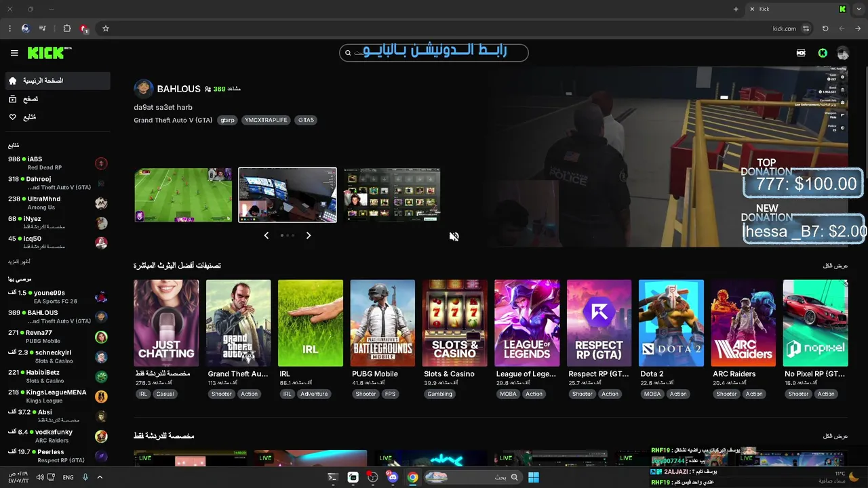Viewport: 868px width, 488px height.
Task: Click the browser reload button
Action: pyautogui.click(x=825, y=28)
